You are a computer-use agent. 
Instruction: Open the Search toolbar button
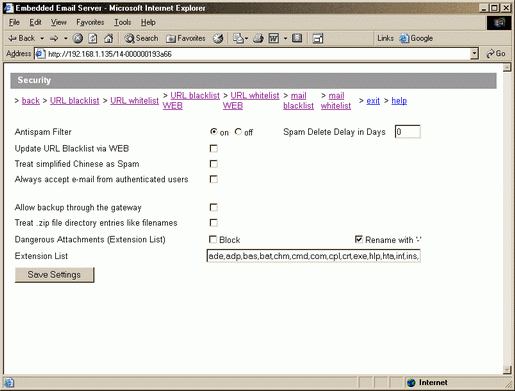141,39
